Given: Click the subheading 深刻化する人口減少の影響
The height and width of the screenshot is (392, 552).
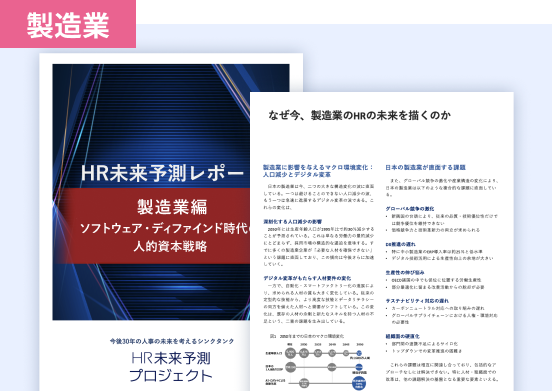Looking at the screenshot, I should click(x=293, y=222).
